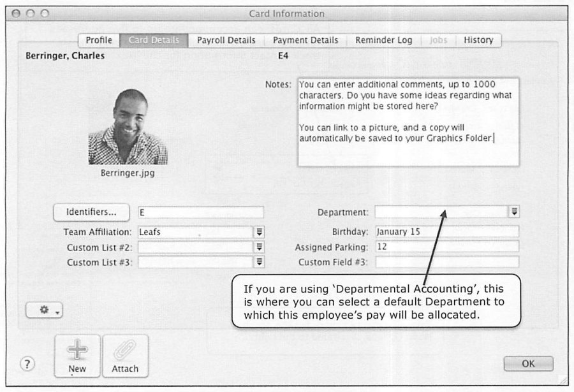574x392 pixels.
Task: Click the empty Custom Field #3 box
Action: pos(447,262)
